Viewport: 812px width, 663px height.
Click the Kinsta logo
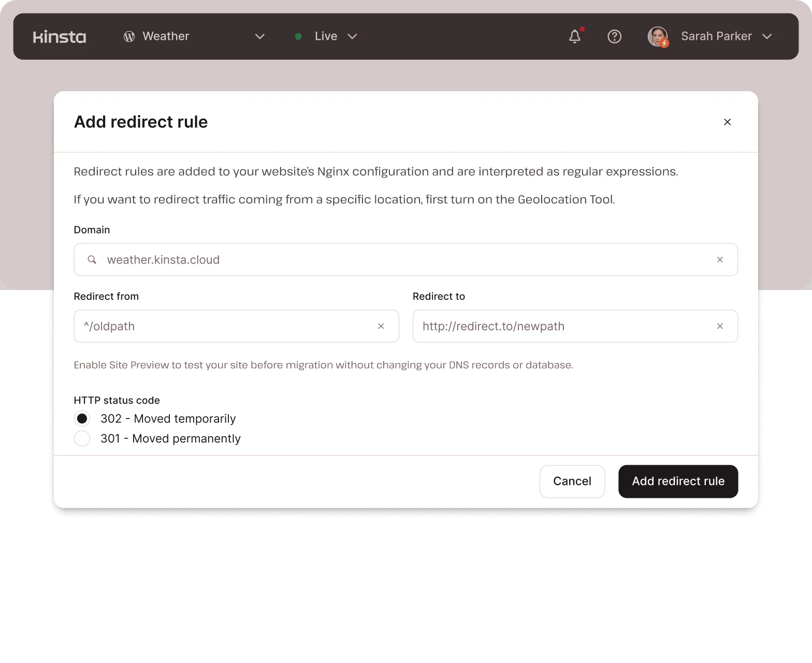click(x=60, y=37)
